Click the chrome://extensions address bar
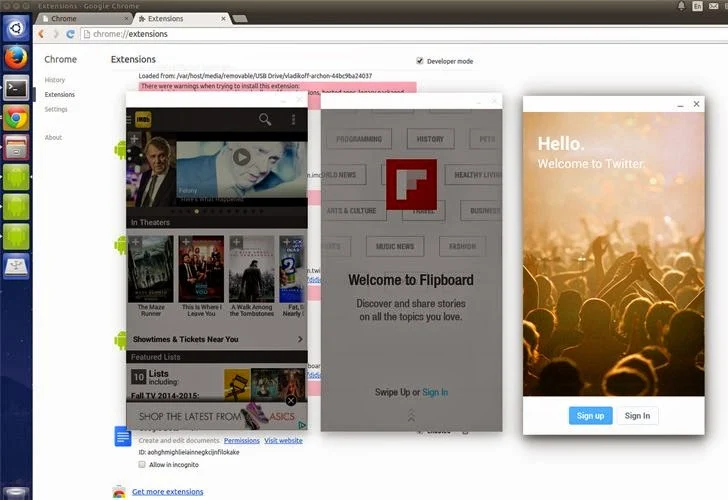Image resolution: width=728 pixels, height=500 pixels. point(404,34)
